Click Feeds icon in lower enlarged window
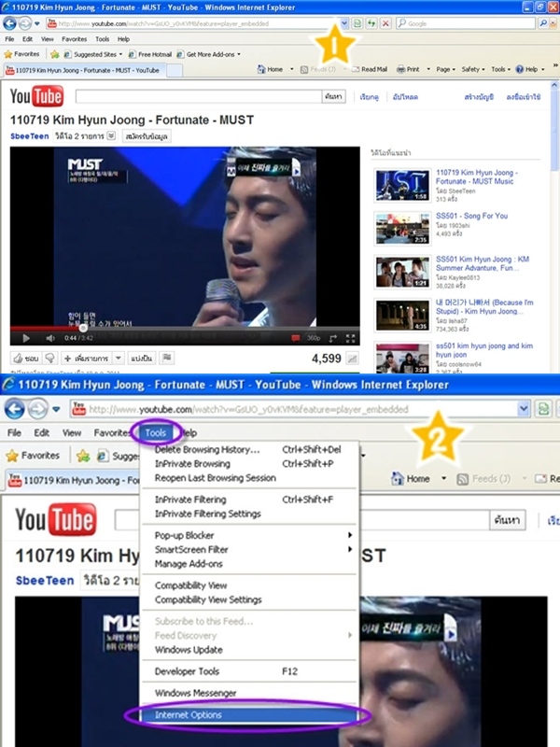Image resolution: width=560 pixels, height=747 pixels. [x=462, y=479]
